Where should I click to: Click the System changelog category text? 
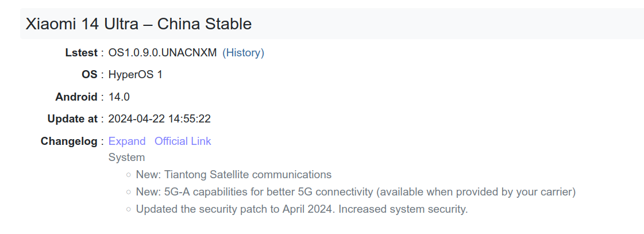pyautogui.click(x=126, y=157)
